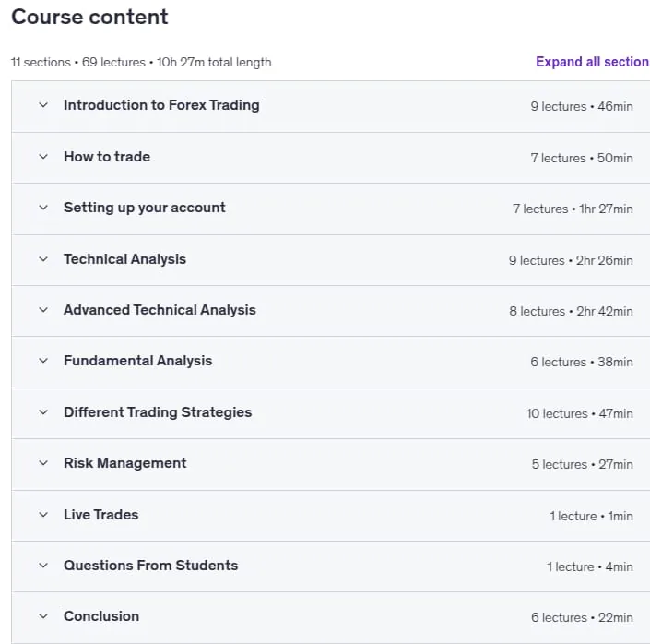The image size is (650, 644).
Task: Click the Risk Management chevron icon
Action: pyautogui.click(x=43, y=462)
